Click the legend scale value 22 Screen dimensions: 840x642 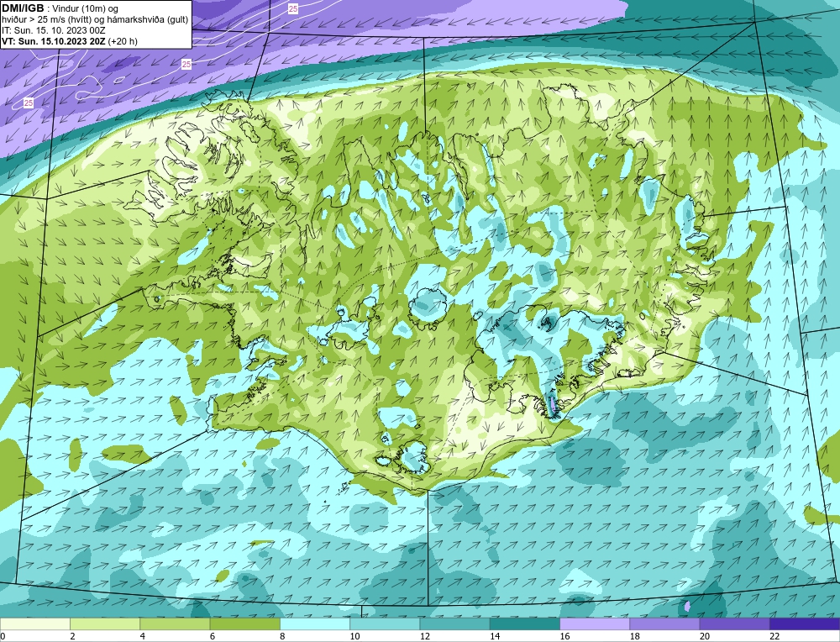click(774, 636)
